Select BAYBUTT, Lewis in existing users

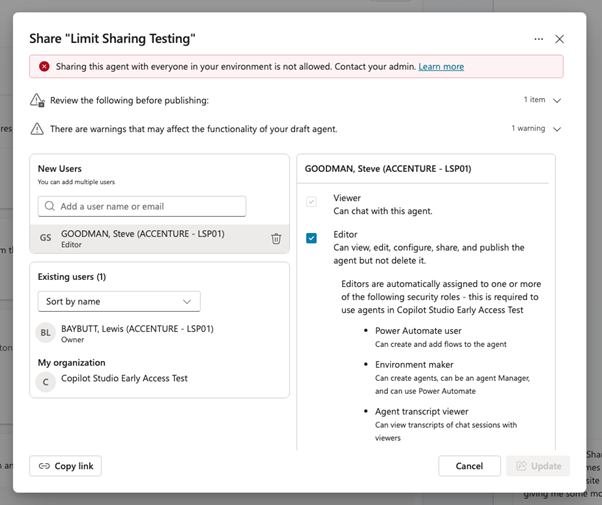[x=137, y=328]
